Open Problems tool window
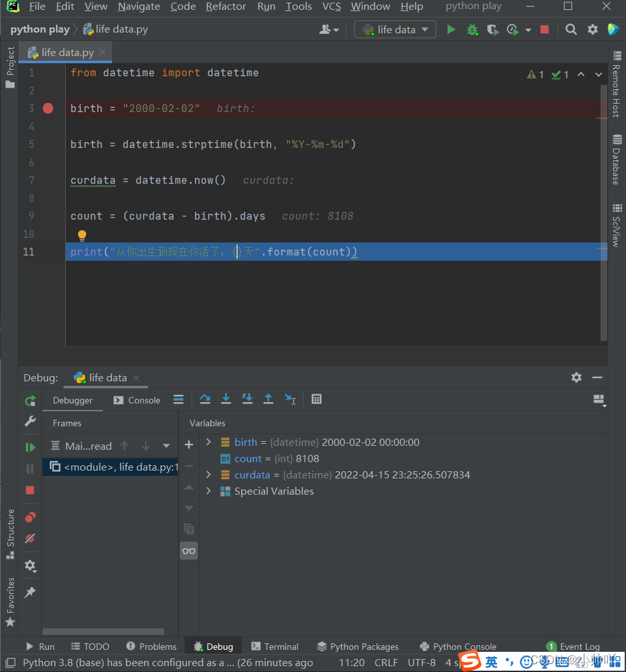Viewport: 626px width, 672px height. (x=152, y=647)
